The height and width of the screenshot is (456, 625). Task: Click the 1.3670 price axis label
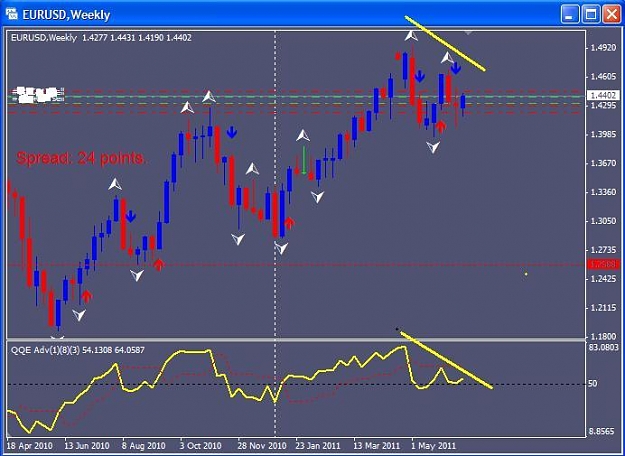[x=602, y=163]
